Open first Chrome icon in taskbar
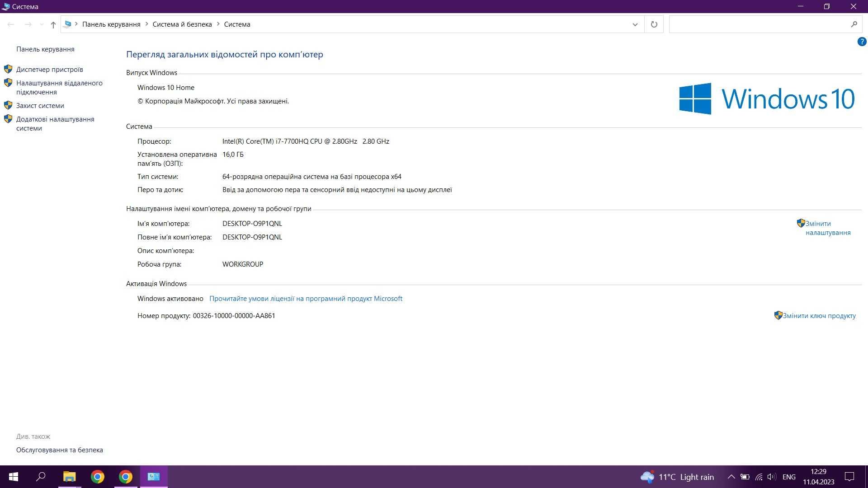868x488 pixels. tap(97, 477)
